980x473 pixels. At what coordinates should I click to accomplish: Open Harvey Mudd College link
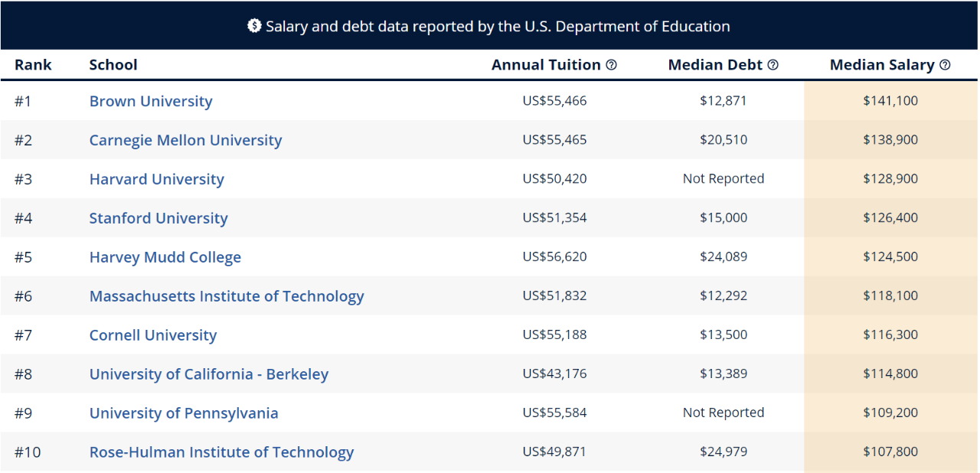(x=165, y=257)
